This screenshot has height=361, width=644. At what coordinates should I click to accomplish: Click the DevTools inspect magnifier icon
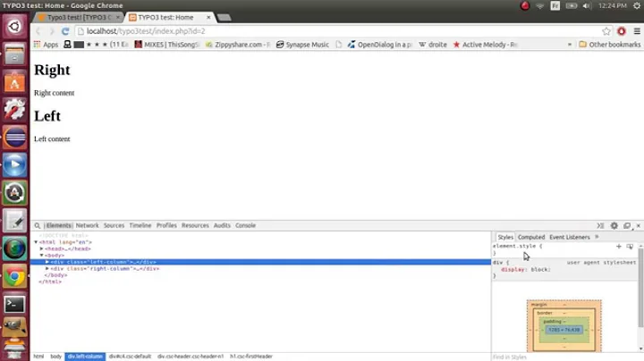(x=37, y=225)
